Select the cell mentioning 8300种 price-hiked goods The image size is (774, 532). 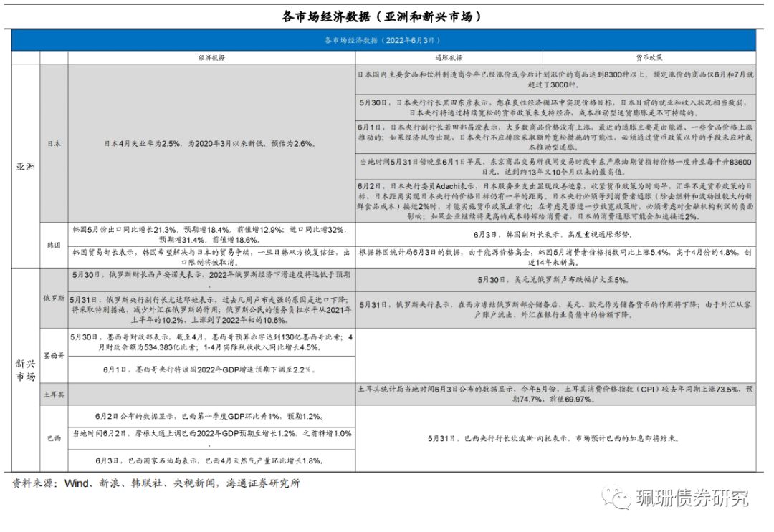click(x=556, y=79)
